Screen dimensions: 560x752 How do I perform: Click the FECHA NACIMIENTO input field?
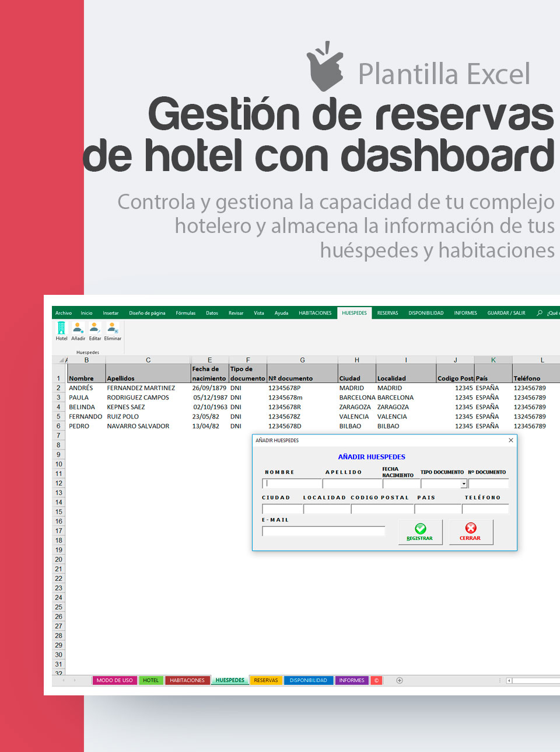click(x=401, y=483)
